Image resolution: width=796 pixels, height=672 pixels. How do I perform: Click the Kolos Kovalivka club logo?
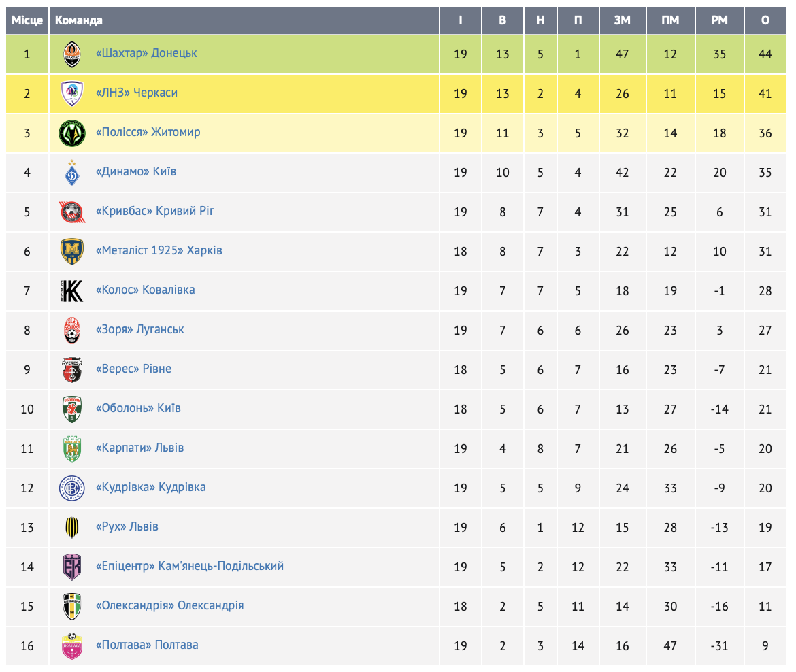point(72,290)
